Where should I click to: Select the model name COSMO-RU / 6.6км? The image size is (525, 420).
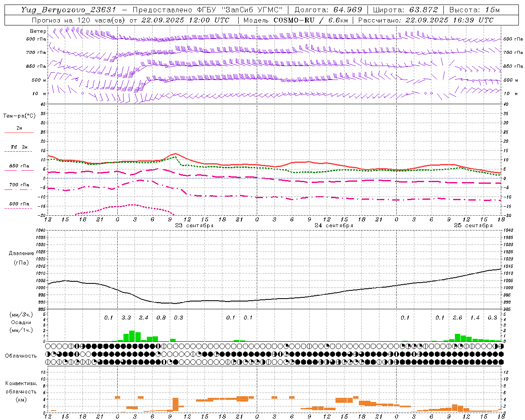[x=310, y=20]
